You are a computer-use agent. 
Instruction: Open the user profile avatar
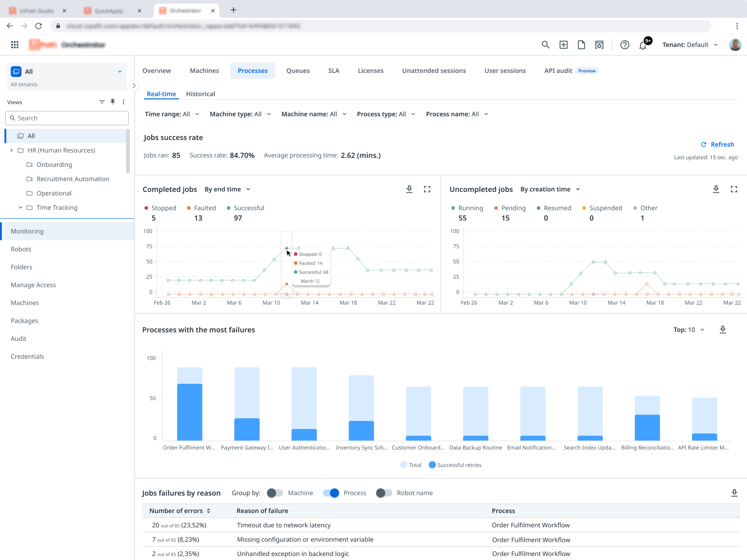(x=735, y=45)
